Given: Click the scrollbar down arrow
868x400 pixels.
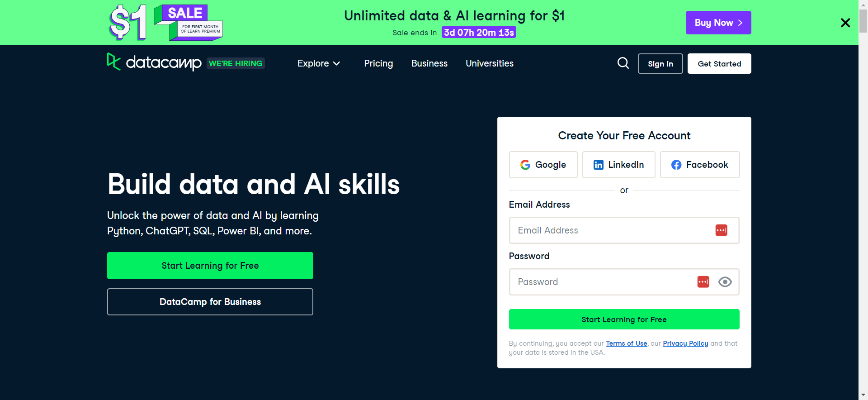Looking at the screenshot, I should click(x=863, y=395).
